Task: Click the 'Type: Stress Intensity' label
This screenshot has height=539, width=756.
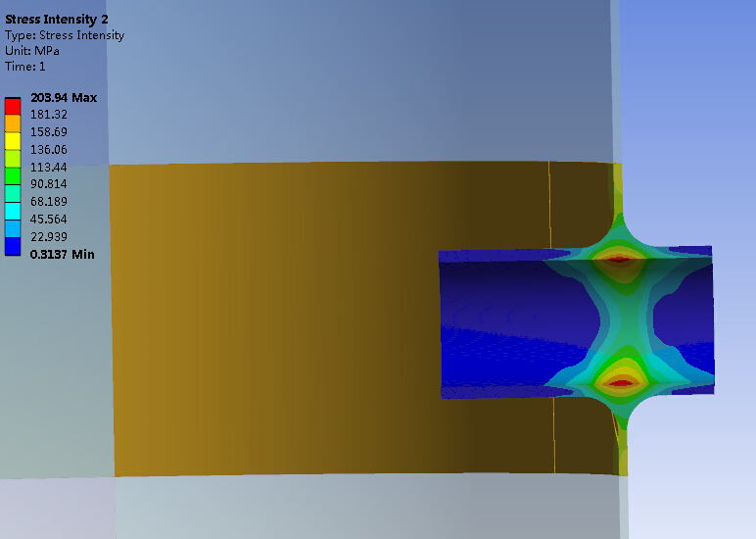Action: [x=65, y=35]
